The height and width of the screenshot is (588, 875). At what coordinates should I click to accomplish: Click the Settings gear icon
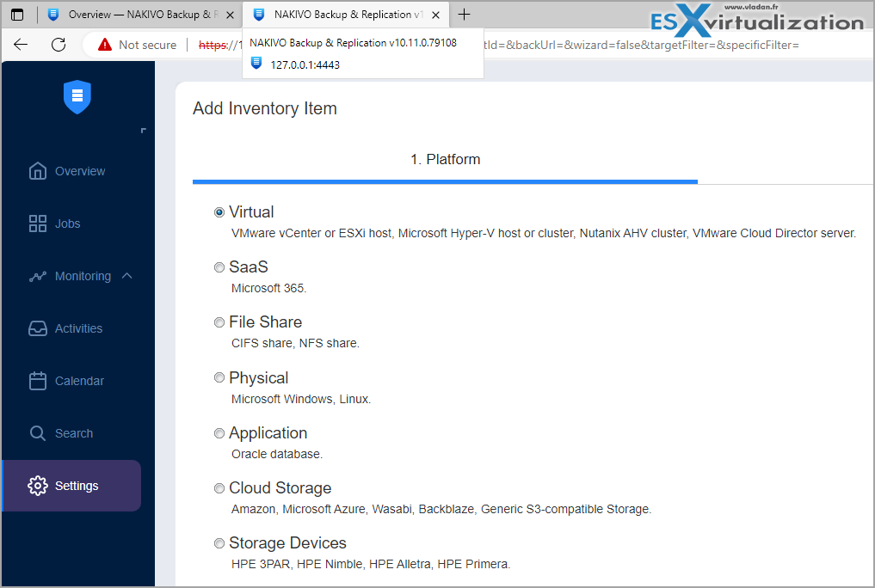coord(37,486)
